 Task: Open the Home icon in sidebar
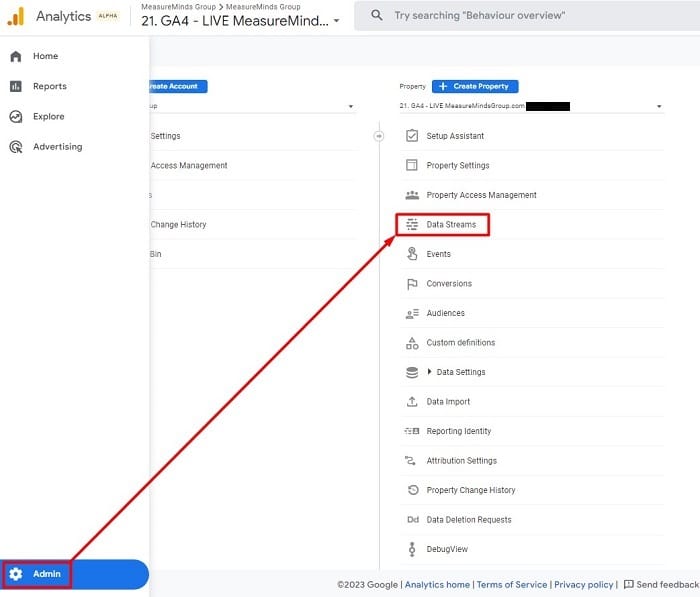tap(16, 56)
